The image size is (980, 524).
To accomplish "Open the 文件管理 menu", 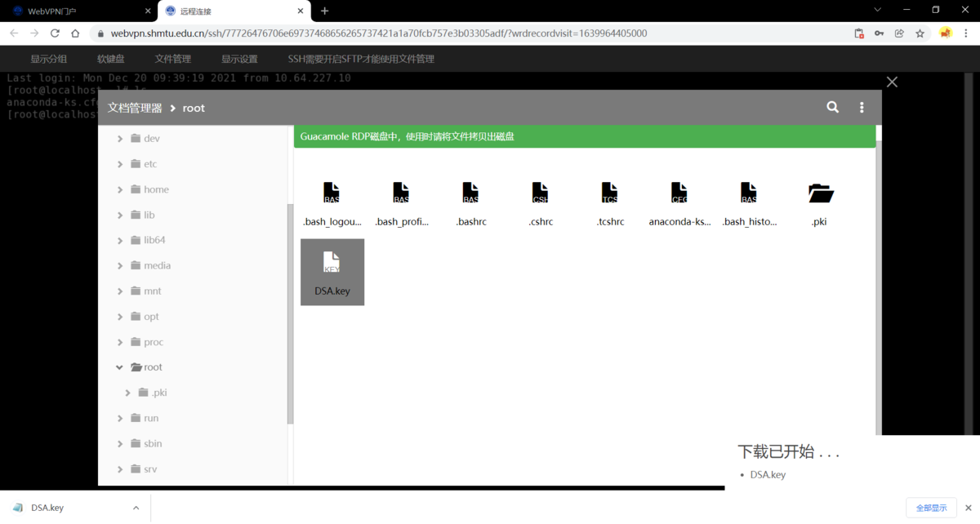I will coord(172,59).
